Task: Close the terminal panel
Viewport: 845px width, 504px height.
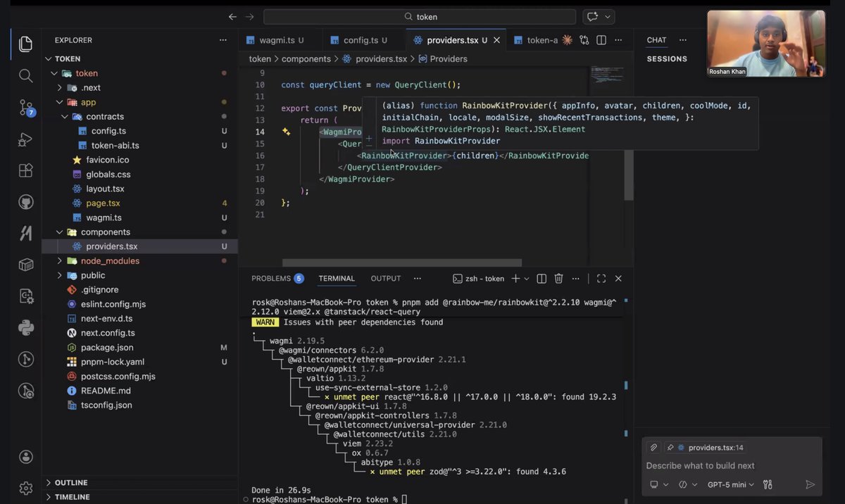Action: pos(618,279)
